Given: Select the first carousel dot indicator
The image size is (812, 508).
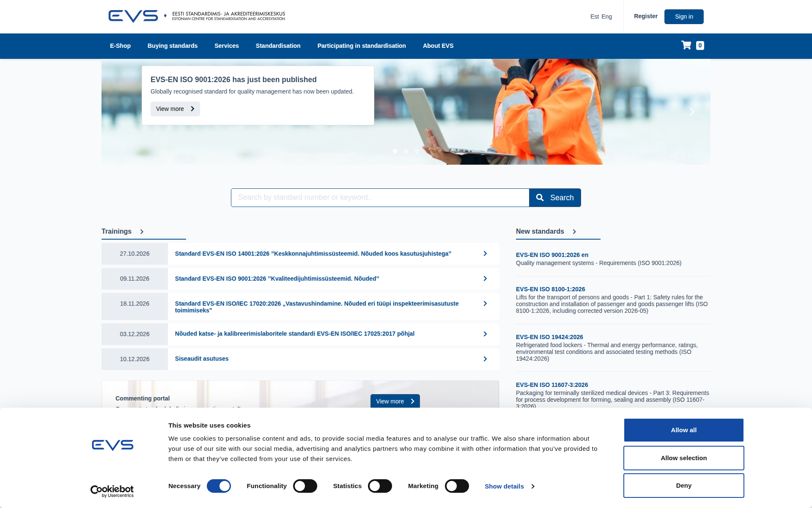Looking at the screenshot, I should tap(395, 151).
